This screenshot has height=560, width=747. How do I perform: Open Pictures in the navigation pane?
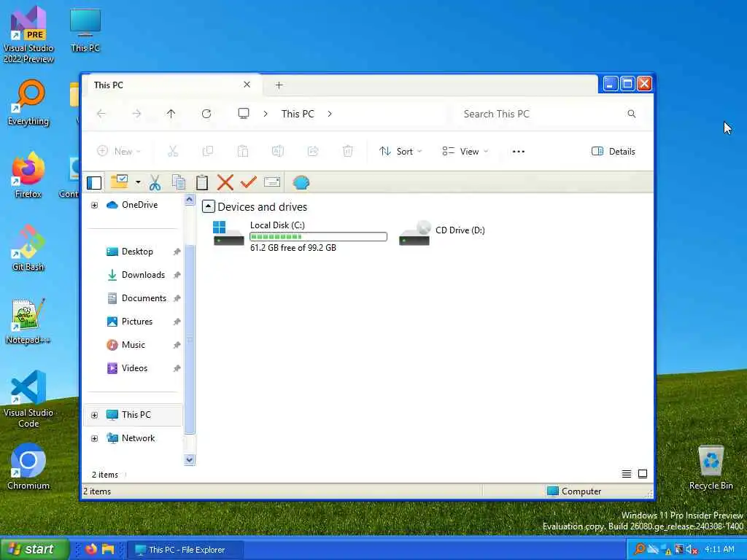pos(136,322)
